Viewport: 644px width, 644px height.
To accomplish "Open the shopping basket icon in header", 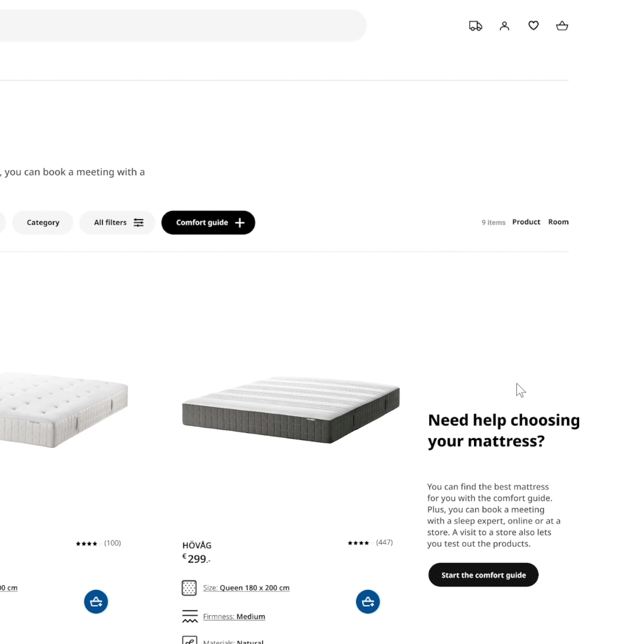I will click(x=562, y=26).
